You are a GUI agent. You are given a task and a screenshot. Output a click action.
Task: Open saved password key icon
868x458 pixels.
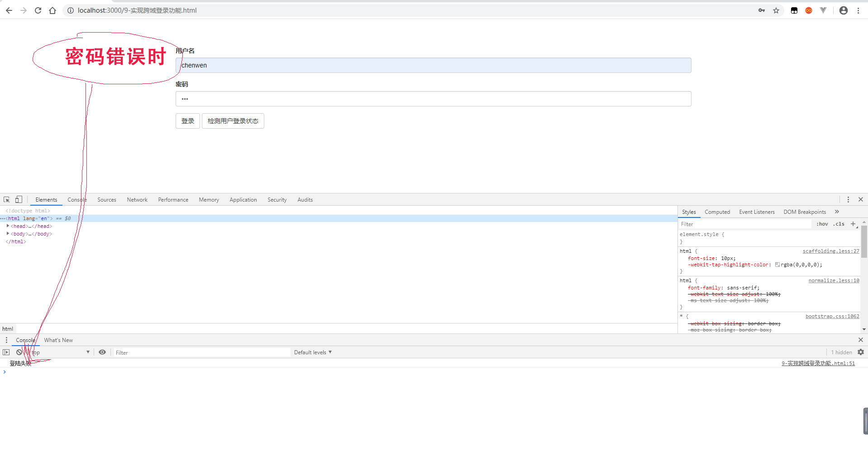[x=762, y=10]
